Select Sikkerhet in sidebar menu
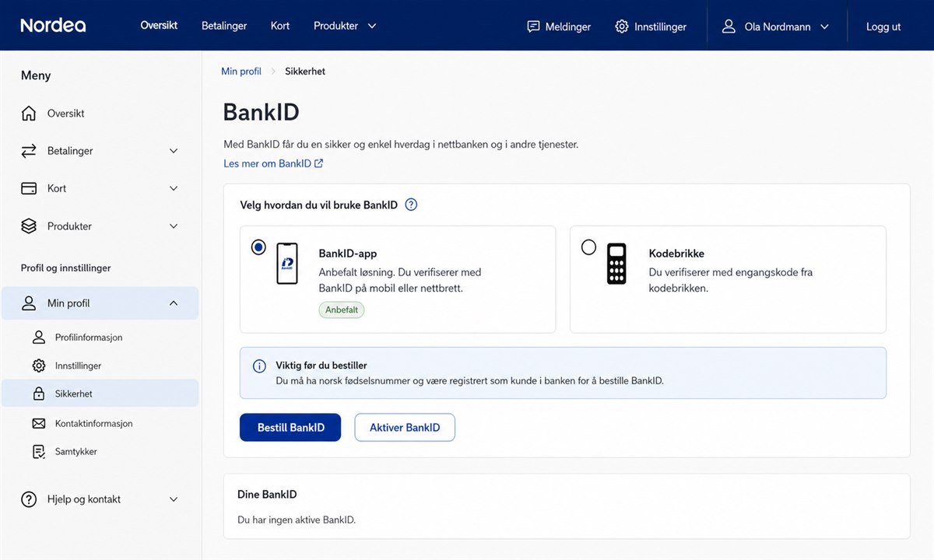Viewport: 934px width, 560px height. coord(100,394)
